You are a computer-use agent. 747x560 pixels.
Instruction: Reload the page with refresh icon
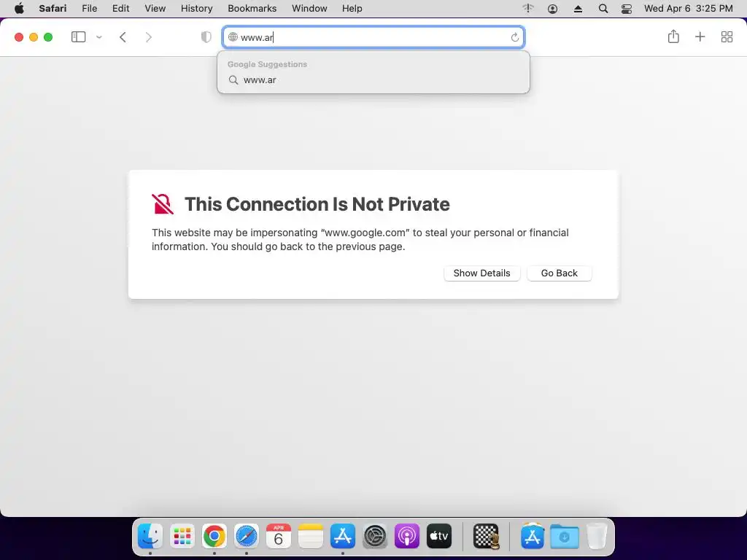tap(514, 37)
